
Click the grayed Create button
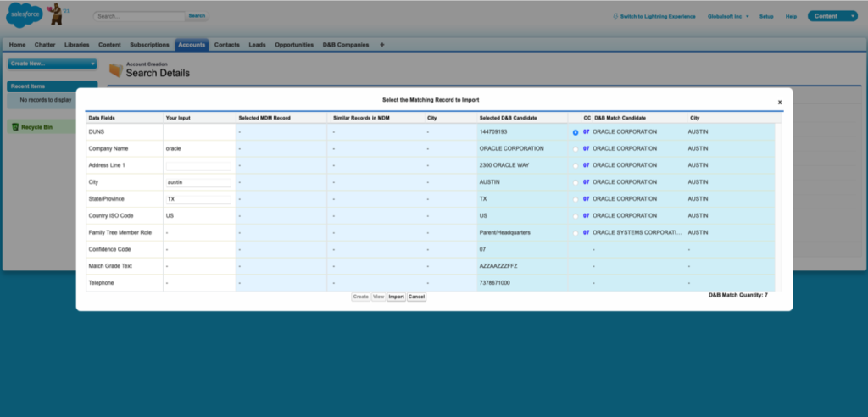click(361, 297)
